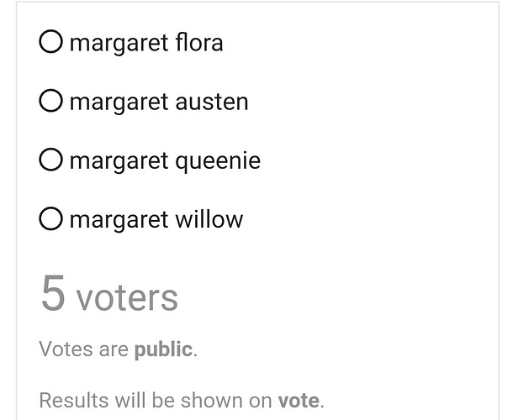Open the '5 voters' list
This screenshot has width=513, height=420.
click(x=109, y=293)
